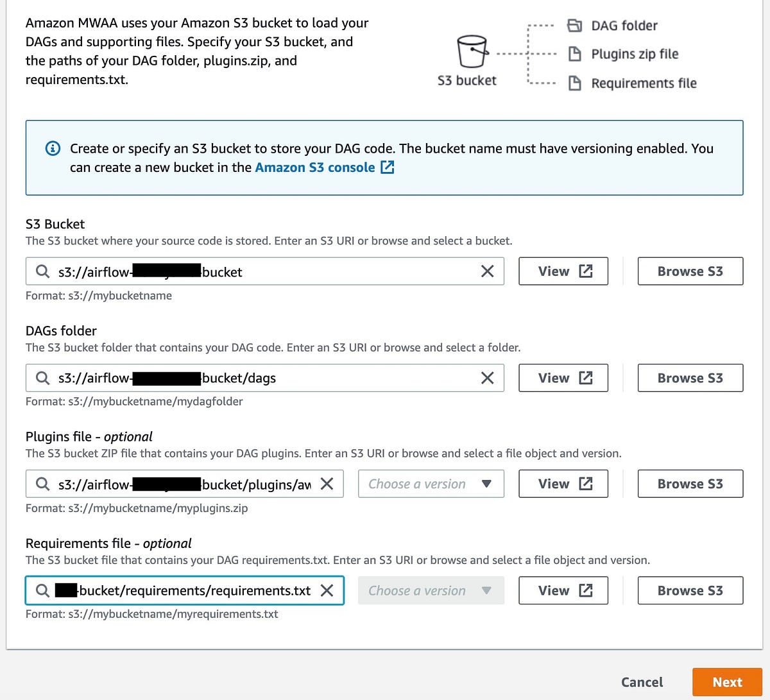This screenshot has height=700, width=770.
Task: Click the S3 bucket icon in the diagram
Action: pyautogui.click(x=472, y=50)
